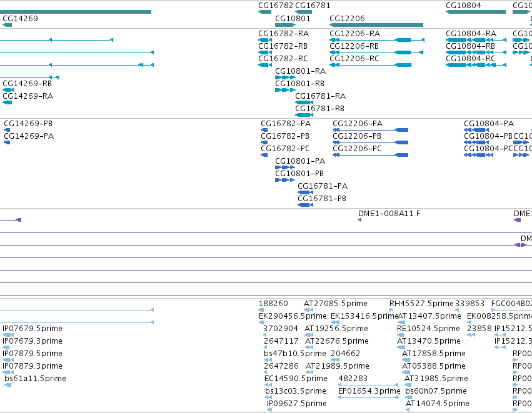
Task: Click protein CG10804-PA
Action: point(489,124)
